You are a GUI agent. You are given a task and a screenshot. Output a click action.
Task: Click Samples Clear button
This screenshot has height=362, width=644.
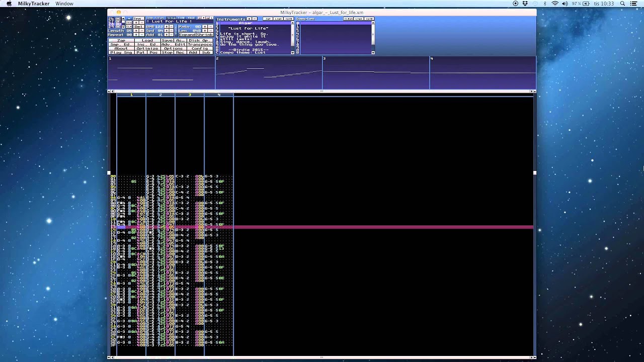[x=348, y=19]
